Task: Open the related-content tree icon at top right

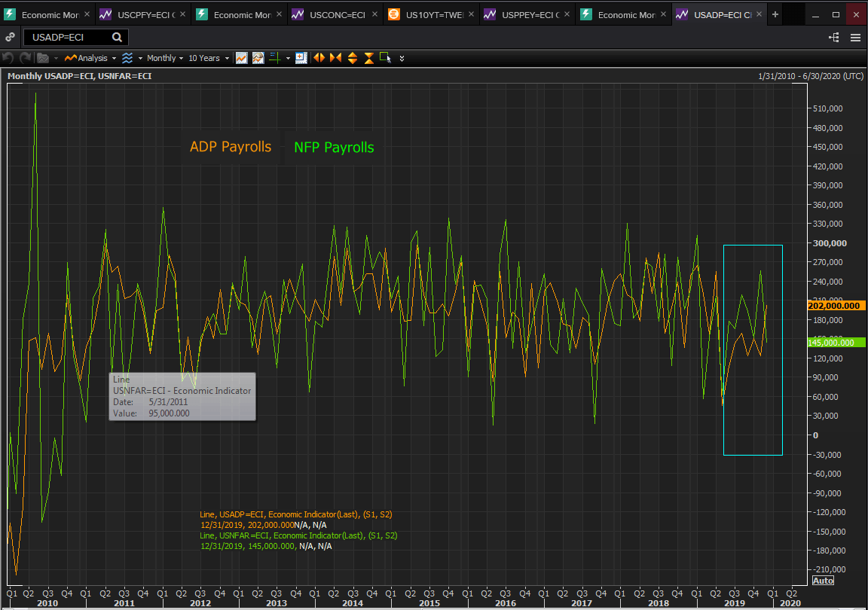Action: [834, 37]
